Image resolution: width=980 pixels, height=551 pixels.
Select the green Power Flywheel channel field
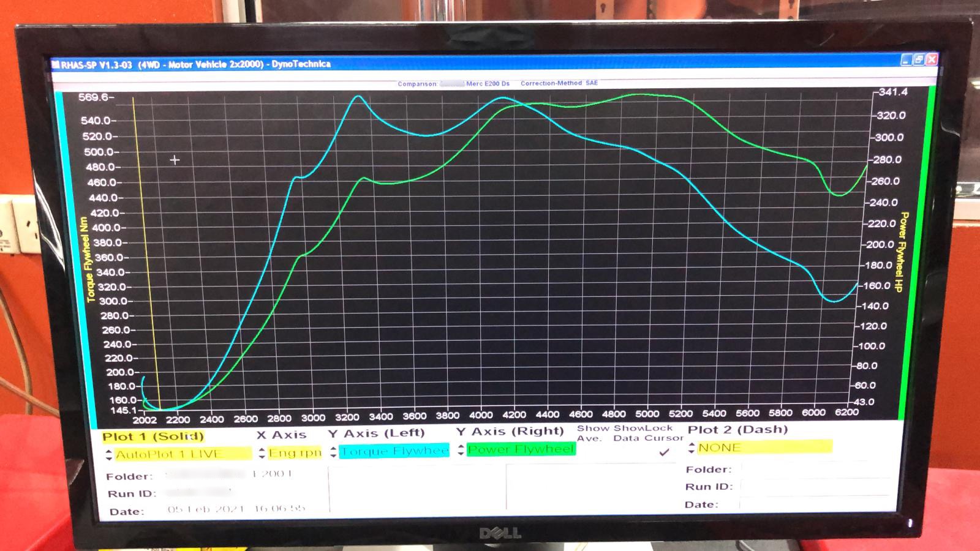click(x=521, y=449)
